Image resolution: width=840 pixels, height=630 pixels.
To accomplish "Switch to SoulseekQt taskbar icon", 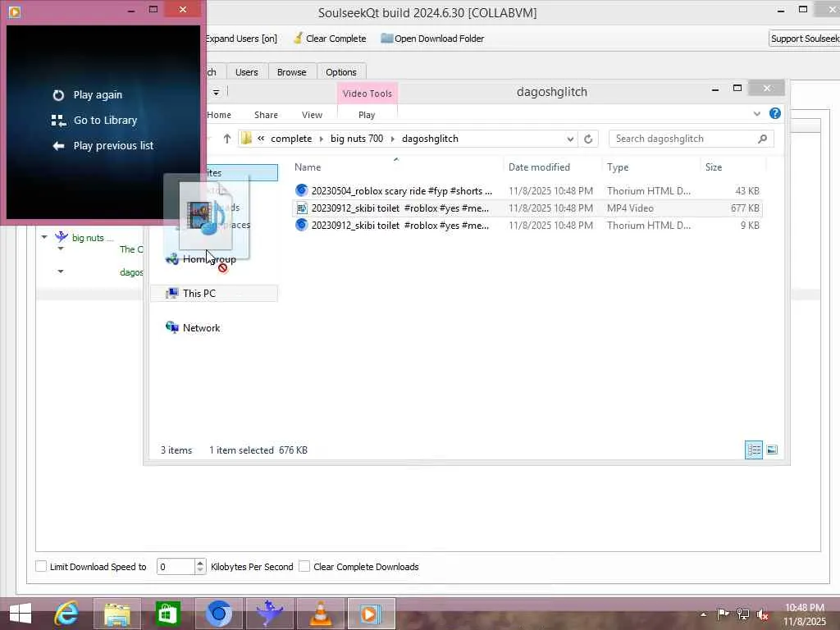I will (269, 614).
